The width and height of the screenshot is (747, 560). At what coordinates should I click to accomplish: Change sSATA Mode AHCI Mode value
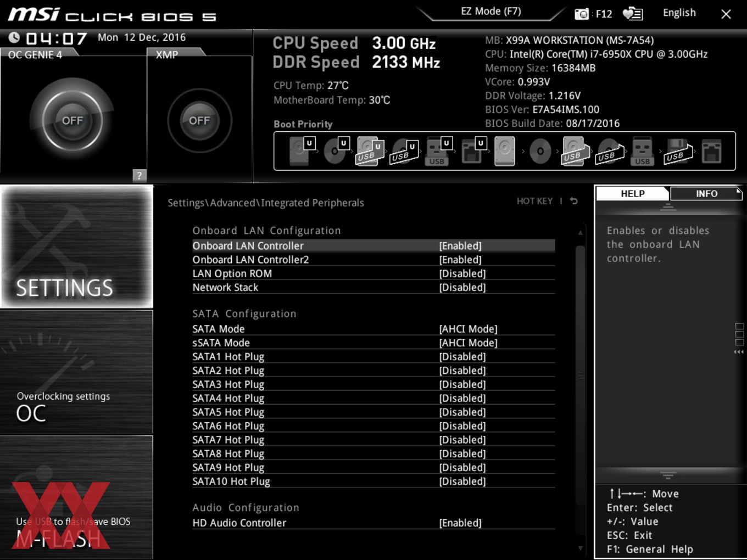click(x=468, y=343)
